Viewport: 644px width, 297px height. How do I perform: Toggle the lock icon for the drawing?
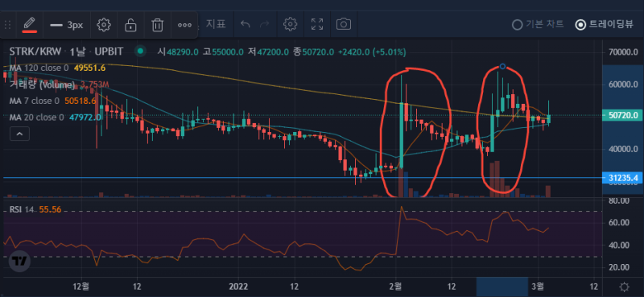pos(130,25)
